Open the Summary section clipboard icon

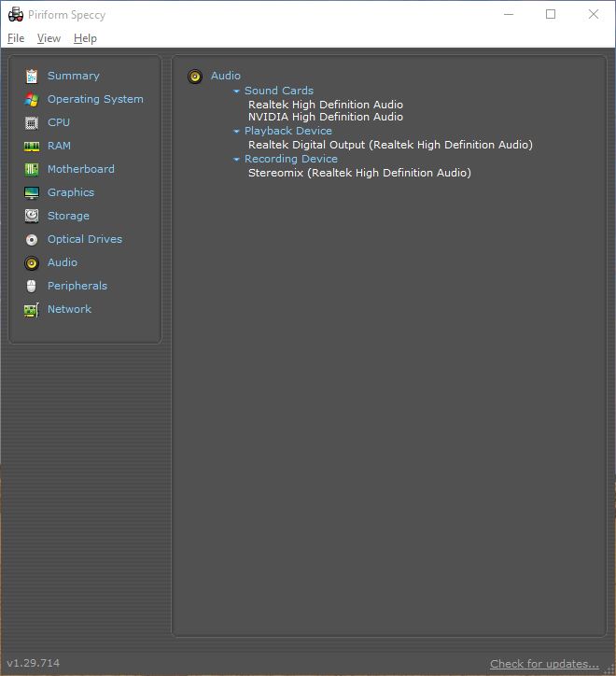coord(32,77)
